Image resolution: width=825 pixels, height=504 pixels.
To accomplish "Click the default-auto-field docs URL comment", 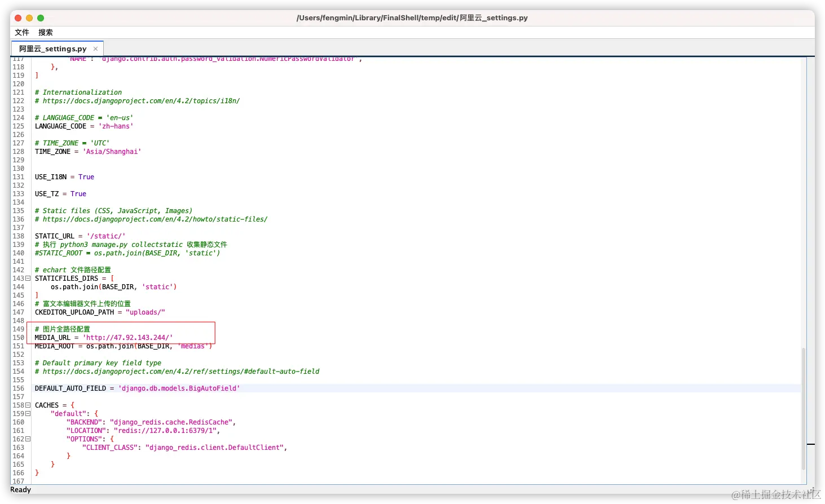I will pos(177,372).
